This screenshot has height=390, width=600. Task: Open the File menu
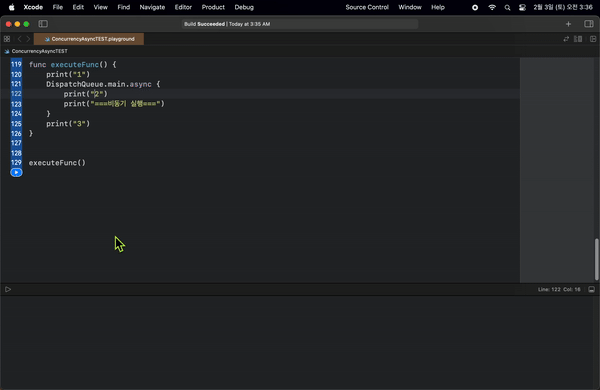[x=58, y=7]
